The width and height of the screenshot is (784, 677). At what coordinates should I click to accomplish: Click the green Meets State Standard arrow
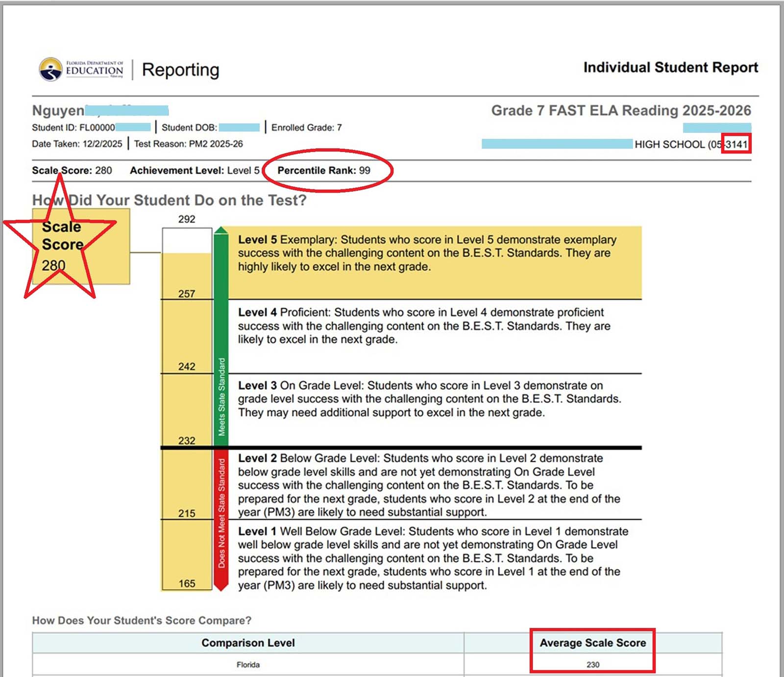point(221,338)
